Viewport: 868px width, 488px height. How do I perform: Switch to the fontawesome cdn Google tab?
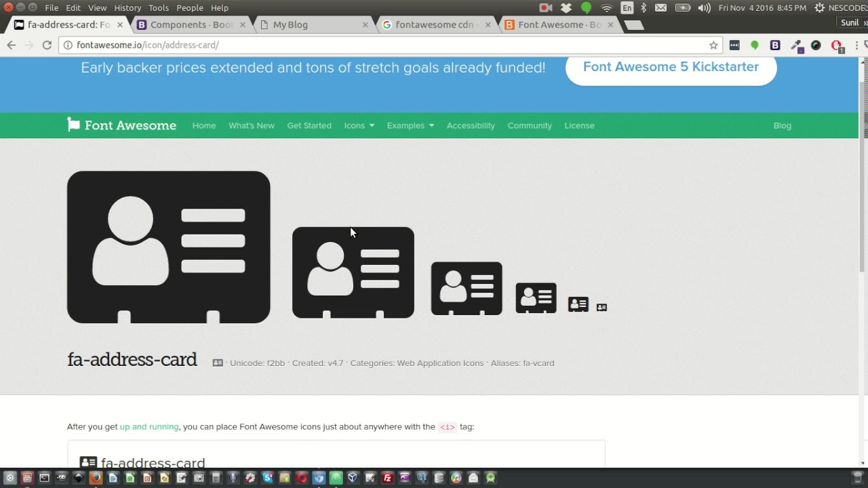[x=435, y=24]
